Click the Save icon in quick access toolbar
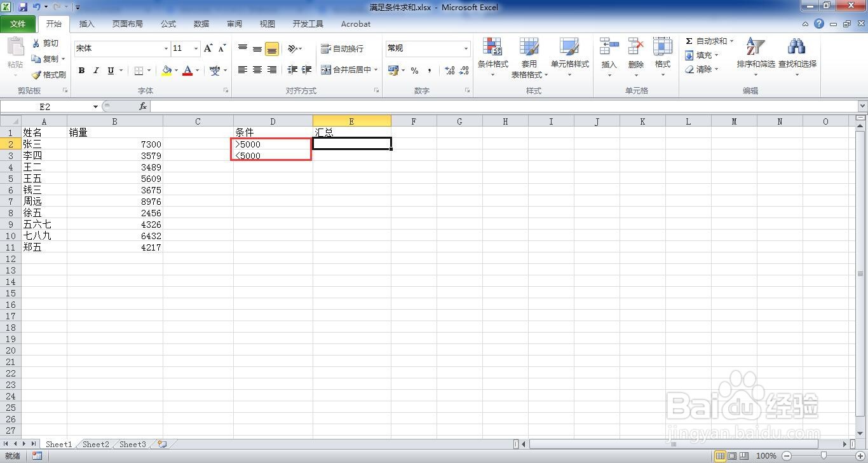This screenshot has height=463, width=868. tap(23, 8)
